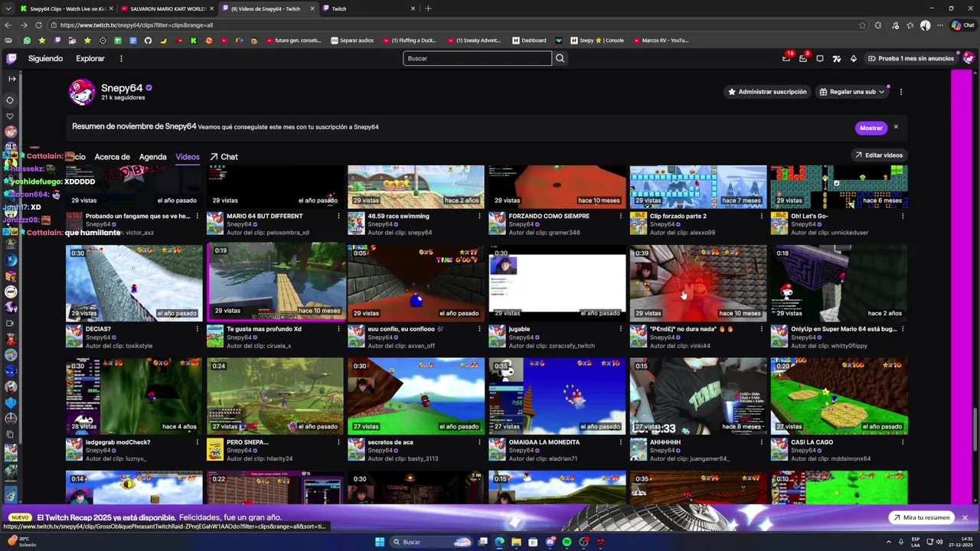
Task: Open Discord from the taskbar
Action: [550, 542]
